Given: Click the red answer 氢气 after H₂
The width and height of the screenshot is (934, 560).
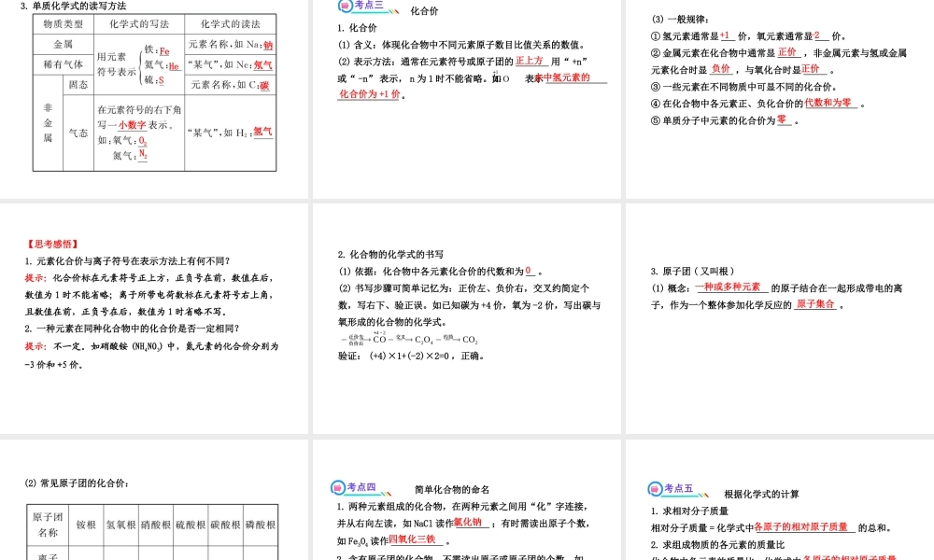Looking at the screenshot, I should [x=262, y=132].
